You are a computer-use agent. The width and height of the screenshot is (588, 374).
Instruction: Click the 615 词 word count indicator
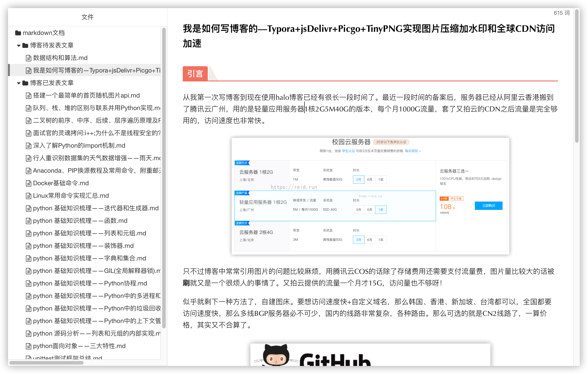[561, 13]
